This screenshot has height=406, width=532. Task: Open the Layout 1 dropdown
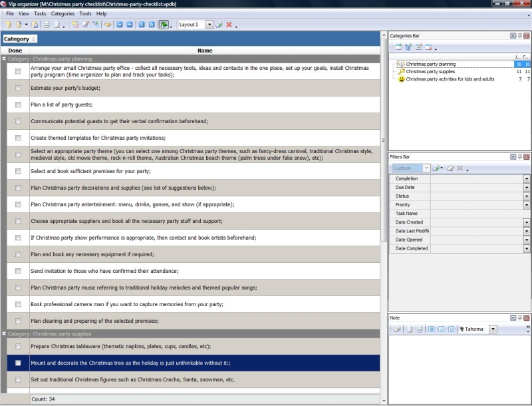[x=209, y=25]
